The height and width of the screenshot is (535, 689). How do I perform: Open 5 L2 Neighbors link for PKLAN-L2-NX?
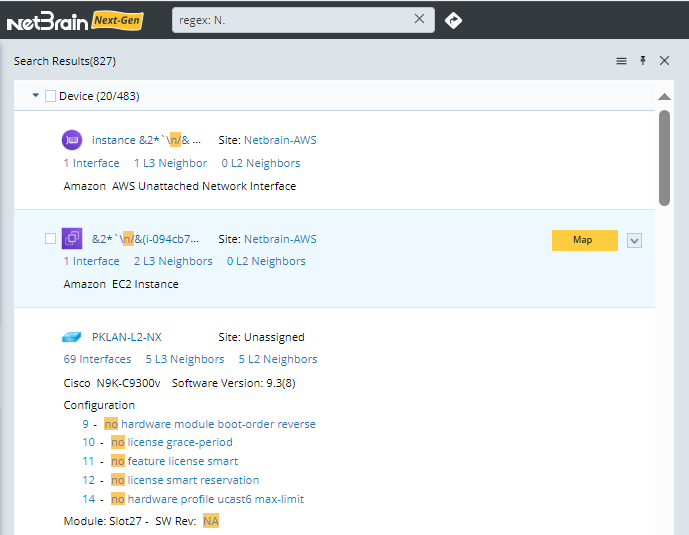pyautogui.click(x=277, y=359)
